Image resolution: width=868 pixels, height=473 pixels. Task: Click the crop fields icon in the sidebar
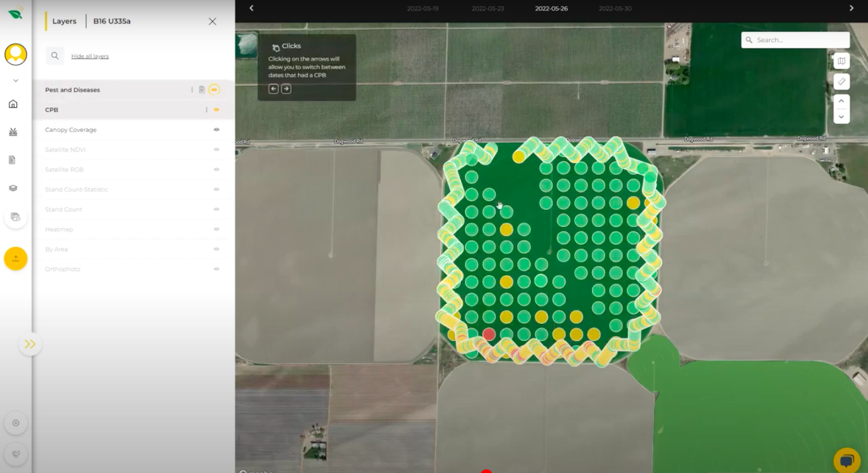coord(13,132)
